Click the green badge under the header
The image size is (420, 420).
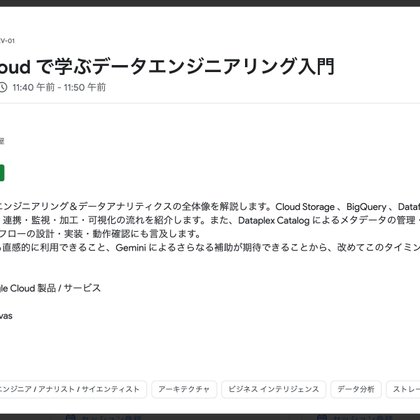tap(2, 173)
